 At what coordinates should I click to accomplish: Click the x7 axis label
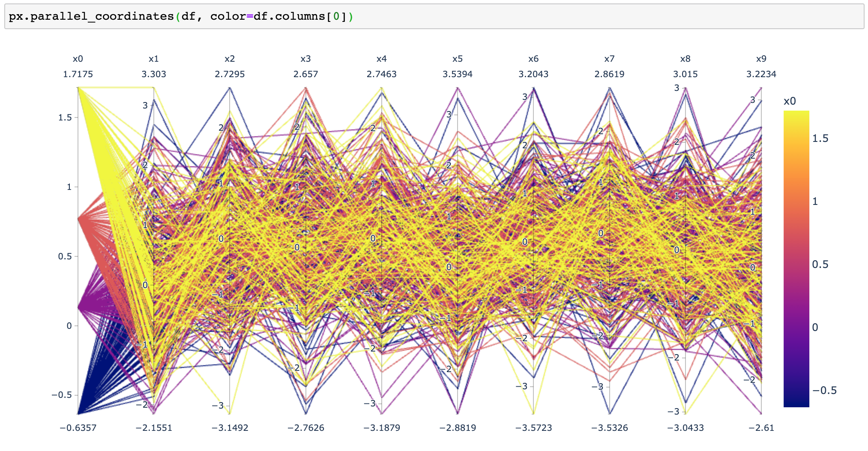click(x=609, y=59)
